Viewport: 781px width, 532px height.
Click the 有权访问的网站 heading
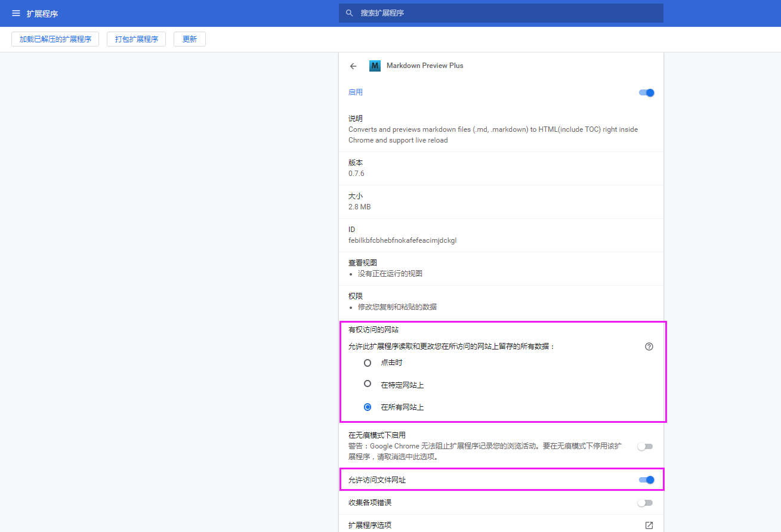373,330
